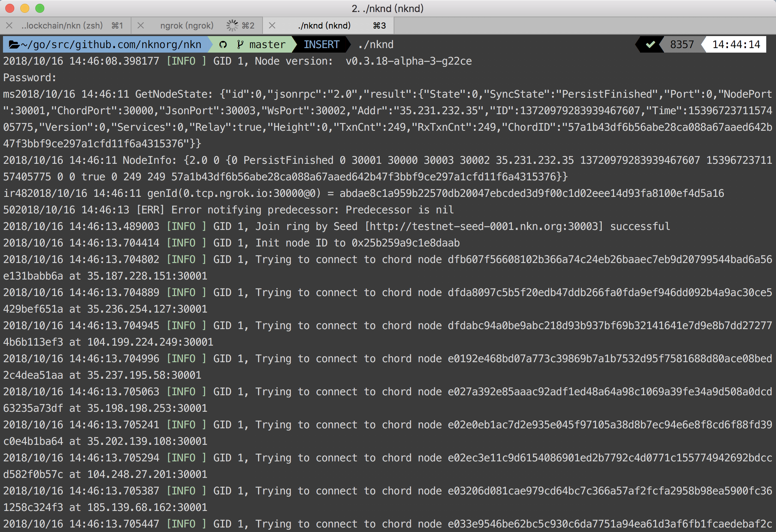Switch to the ngrok (ngrok) tab
The width and height of the screenshot is (776, 532).
pyautogui.click(x=187, y=26)
